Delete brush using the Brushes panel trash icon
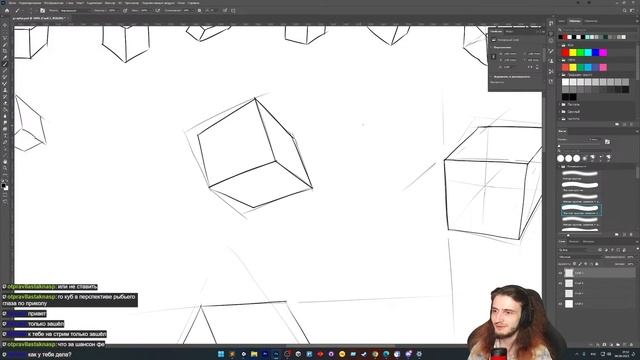 [631, 235]
